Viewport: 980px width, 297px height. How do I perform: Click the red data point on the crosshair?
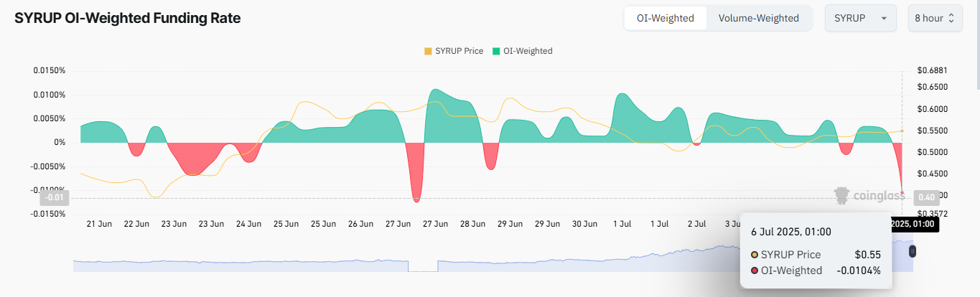[x=902, y=192]
